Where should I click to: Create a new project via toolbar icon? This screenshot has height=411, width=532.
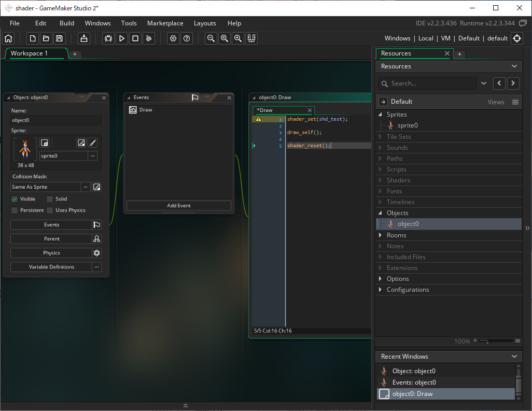click(x=33, y=38)
